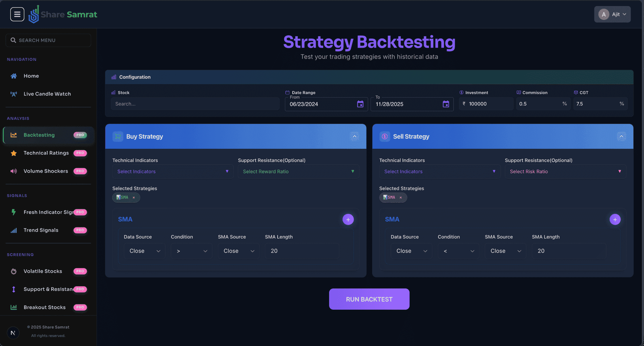The width and height of the screenshot is (644, 346).
Task: Click the RUN BACKTEST button
Action: click(369, 299)
